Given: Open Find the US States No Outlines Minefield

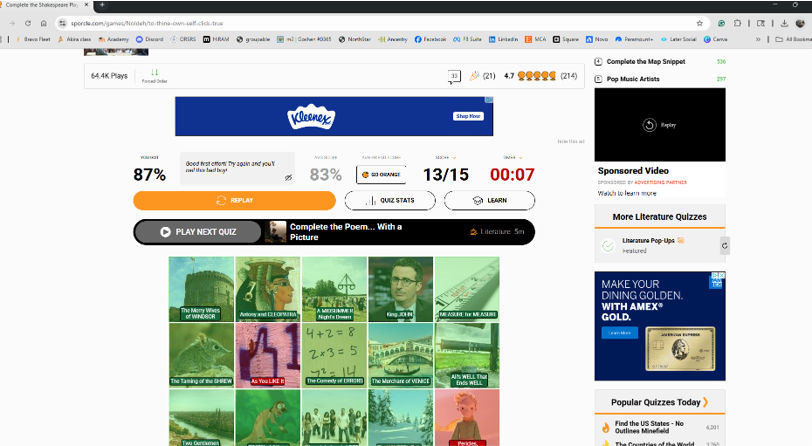Looking at the screenshot, I should [649, 427].
